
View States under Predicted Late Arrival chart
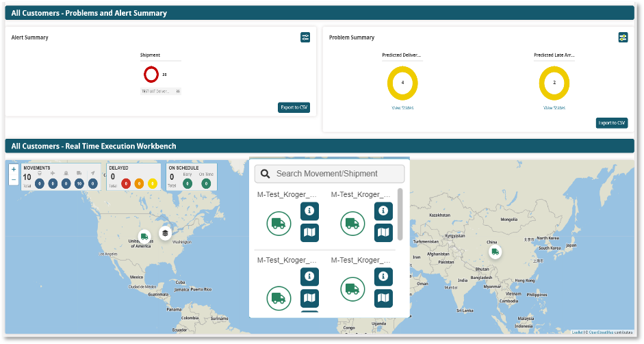pos(554,108)
